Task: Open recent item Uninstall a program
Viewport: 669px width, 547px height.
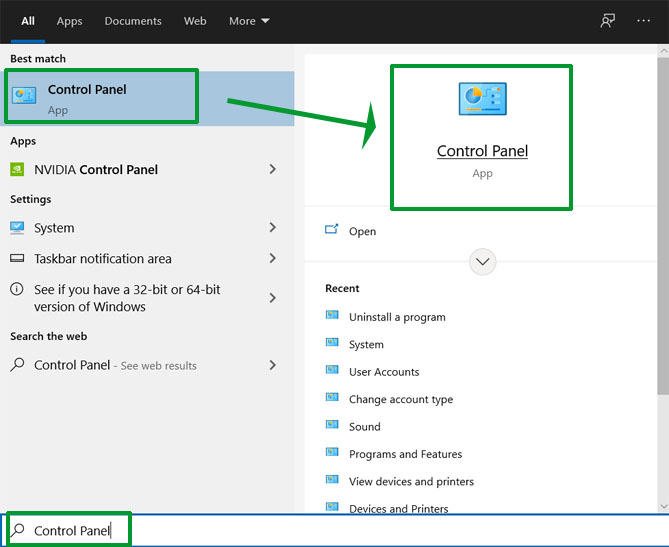Action: pyautogui.click(x=397, y=317)
